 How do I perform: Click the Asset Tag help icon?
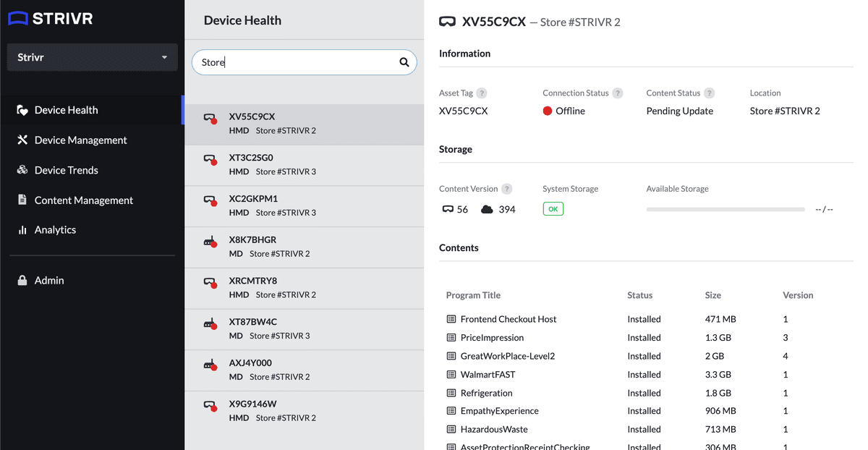pos(482,93)
